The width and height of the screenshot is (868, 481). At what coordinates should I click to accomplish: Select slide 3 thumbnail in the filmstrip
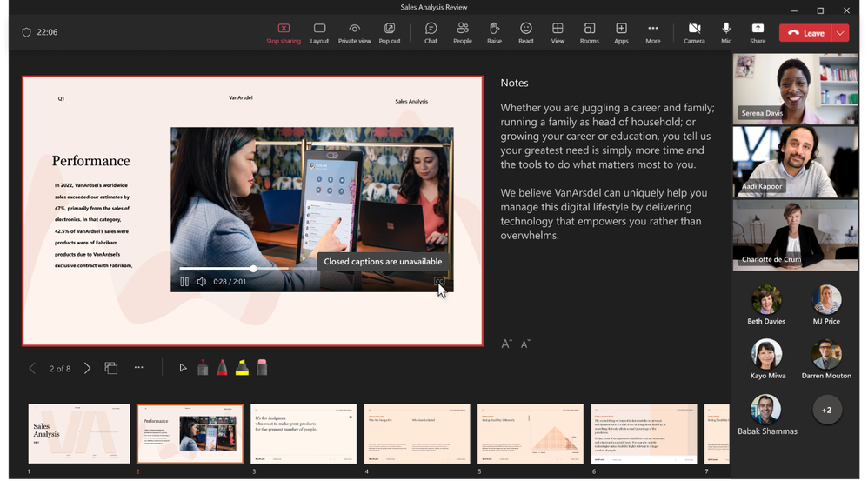(304, 433)
